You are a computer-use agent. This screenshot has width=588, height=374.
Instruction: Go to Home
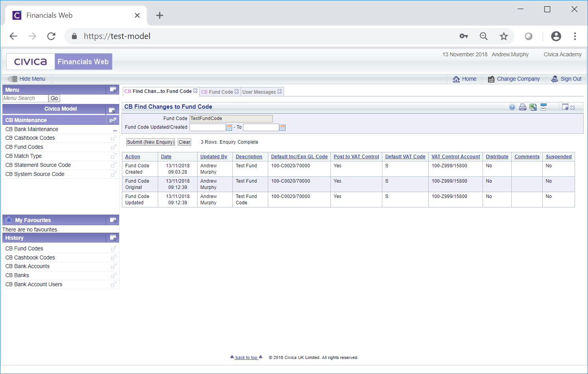pos(465,79)
